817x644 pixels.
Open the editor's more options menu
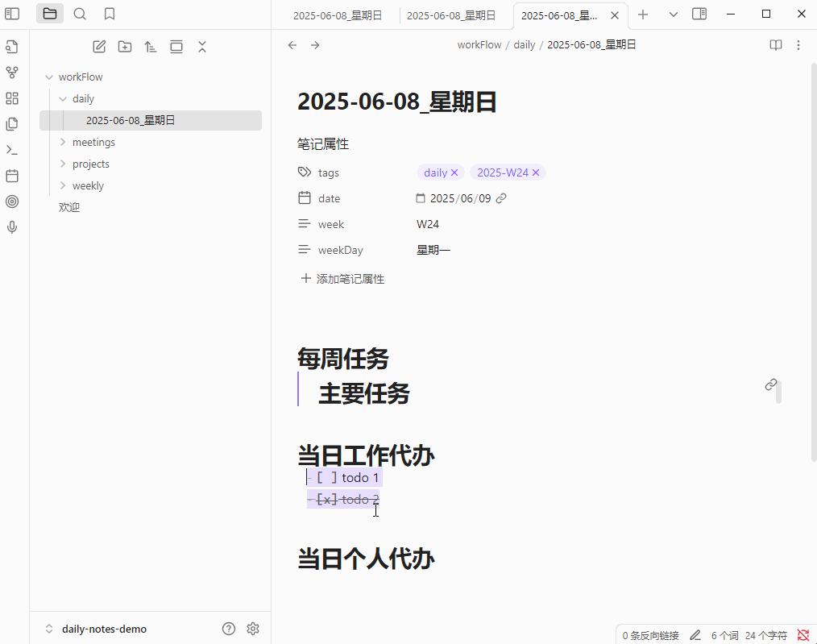tap(798, 44)
